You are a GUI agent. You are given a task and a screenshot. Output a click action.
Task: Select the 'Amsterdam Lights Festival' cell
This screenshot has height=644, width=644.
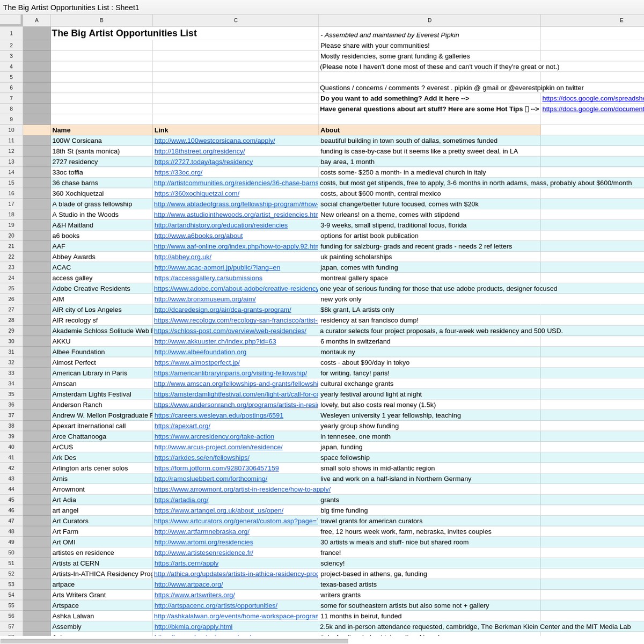[x=101, y=394]
